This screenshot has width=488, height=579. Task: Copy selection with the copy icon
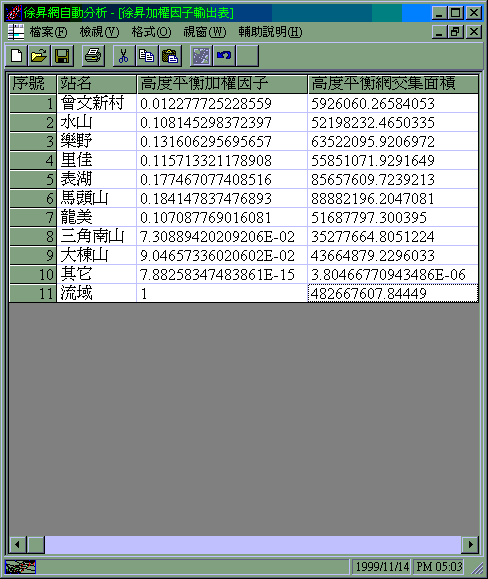point(147,56)
